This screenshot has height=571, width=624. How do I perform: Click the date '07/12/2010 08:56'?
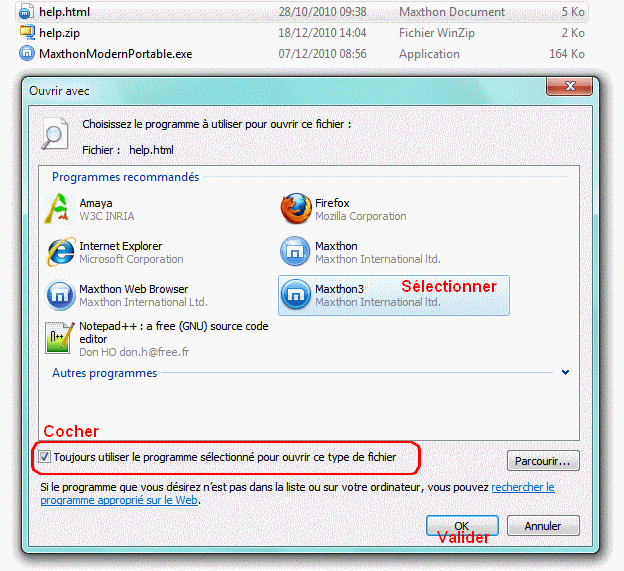coord(322,54)
